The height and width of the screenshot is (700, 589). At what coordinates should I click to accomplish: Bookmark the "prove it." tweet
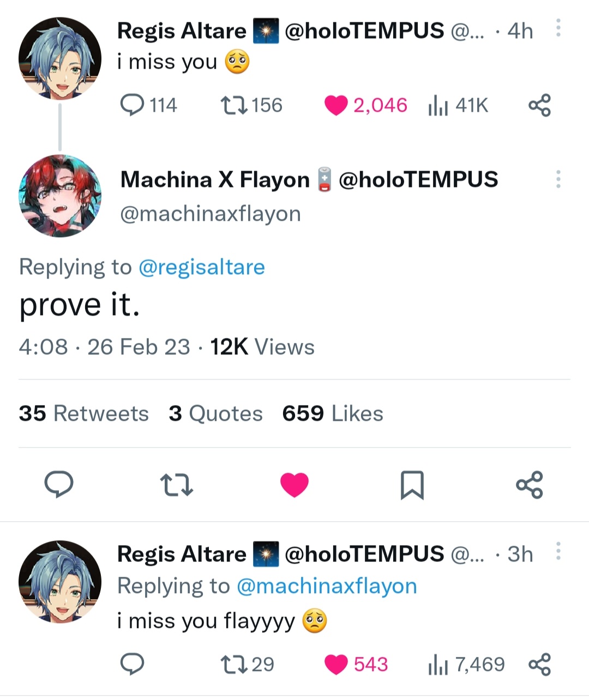coord(412,485)
